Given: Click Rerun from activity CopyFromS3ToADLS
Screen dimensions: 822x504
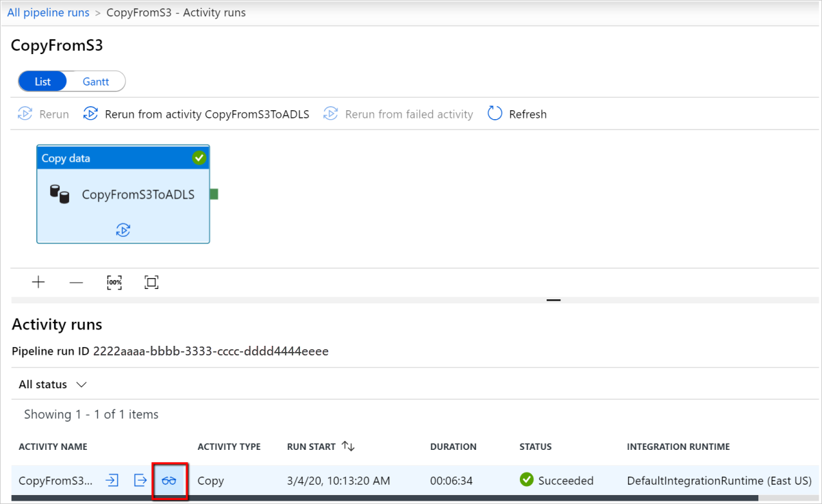Looking at the screenshot, I should click(x=196, y=114).
